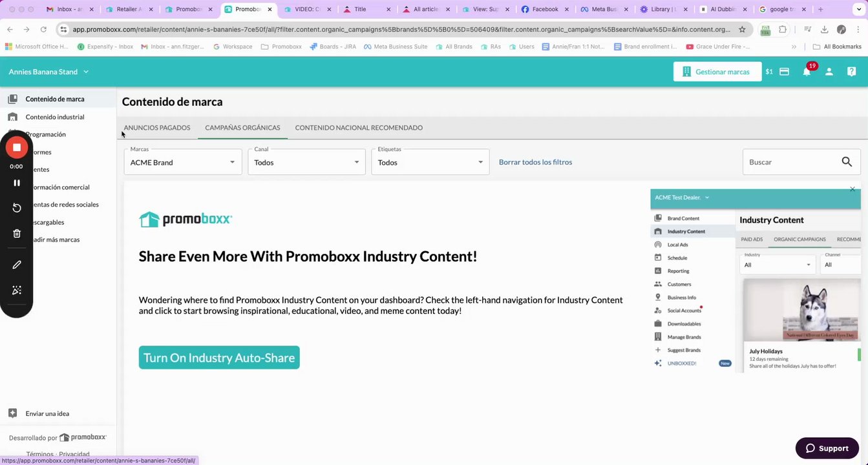Click the Enviar una idea icon
This screenshot has height=465, width=868.
point(12,413)
